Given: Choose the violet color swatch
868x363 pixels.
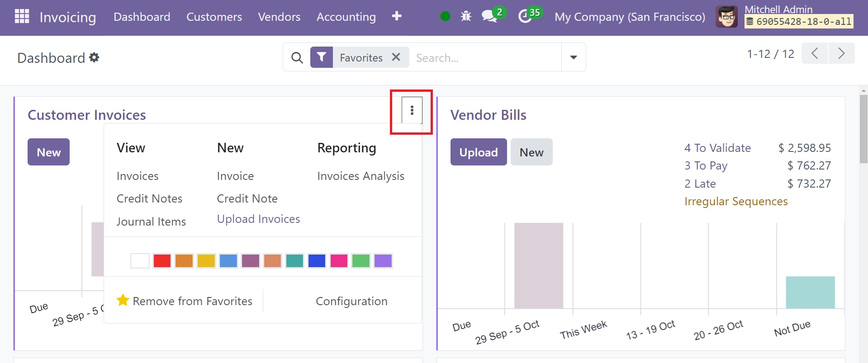Looking at the screenshot, I should pyautogui.click(x=383, y=261).
